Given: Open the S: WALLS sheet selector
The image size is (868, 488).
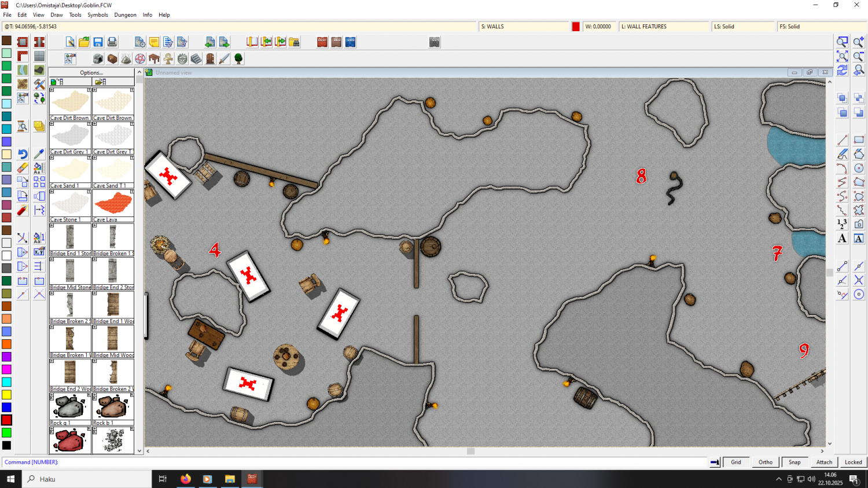Looking at the screenshot, I should pos(524,27).
